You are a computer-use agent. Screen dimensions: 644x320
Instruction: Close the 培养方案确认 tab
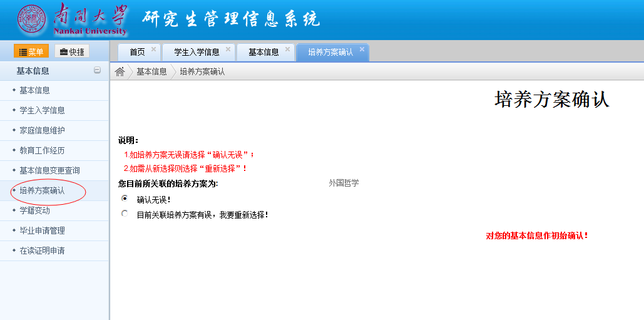pyautogui.click(x=361, y=49)
